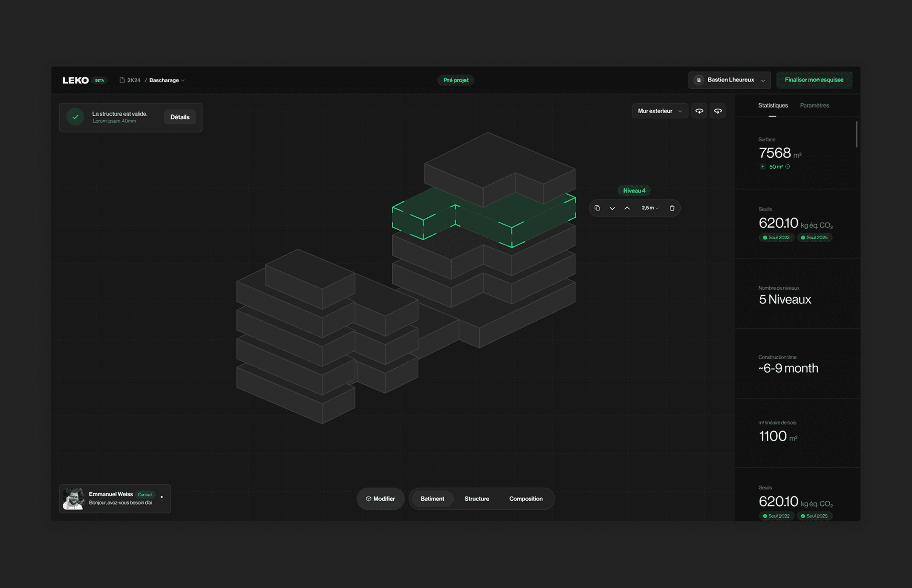Click the 2K24 file icon in the breadcrumb
This screenshot has width=912, height=588.
click(x=122, y=80)
